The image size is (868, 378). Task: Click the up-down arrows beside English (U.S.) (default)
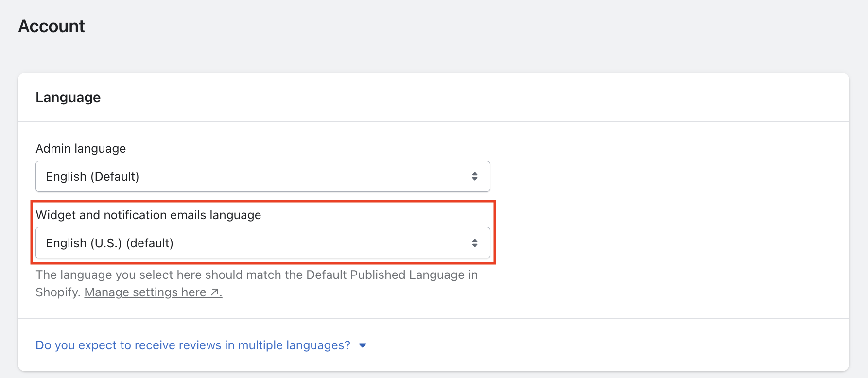(x=474, y=243)
